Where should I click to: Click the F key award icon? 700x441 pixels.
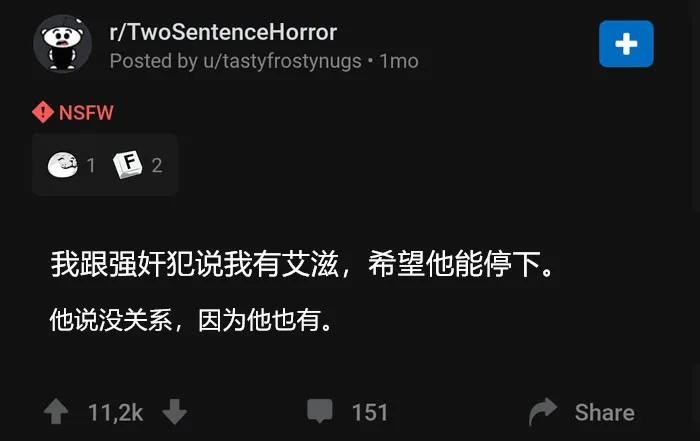point(128,164)
